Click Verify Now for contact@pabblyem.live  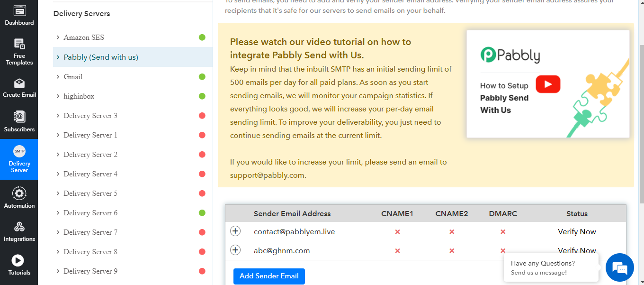(x=577, y=231)
